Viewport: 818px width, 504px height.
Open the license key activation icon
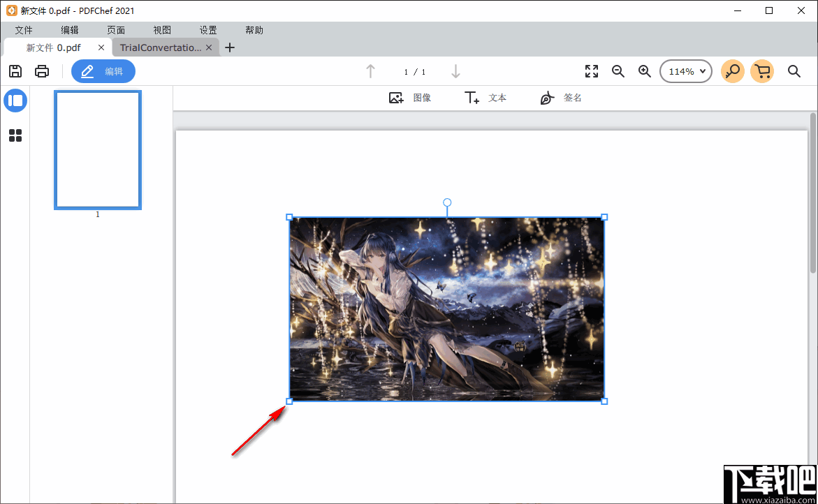732,71
